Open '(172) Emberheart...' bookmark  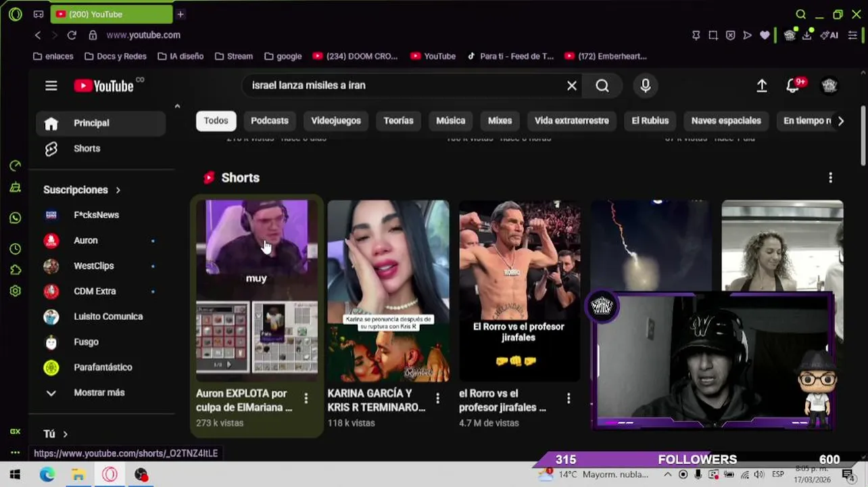(x=606, y=56)
